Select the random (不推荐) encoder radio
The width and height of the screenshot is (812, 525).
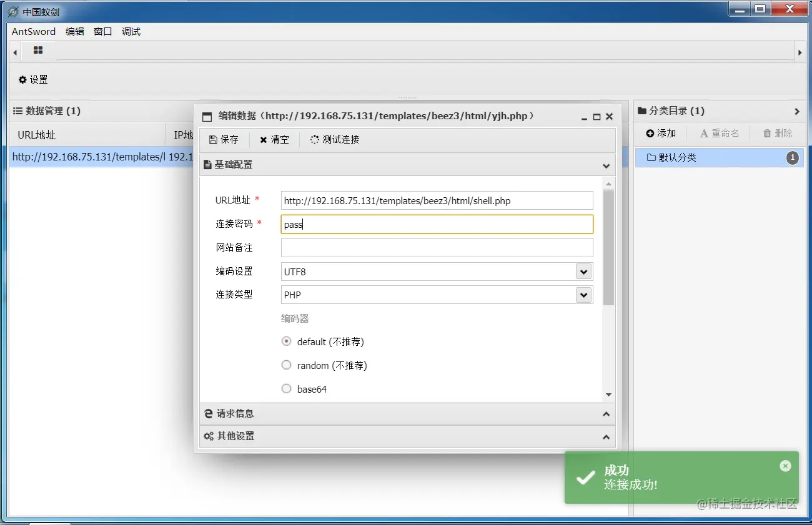coord(287,365)
